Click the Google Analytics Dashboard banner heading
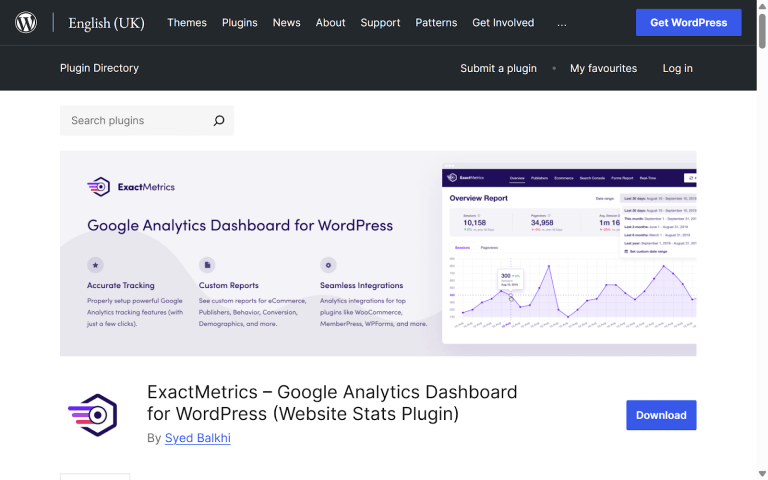768x480 pixels. 240,225
